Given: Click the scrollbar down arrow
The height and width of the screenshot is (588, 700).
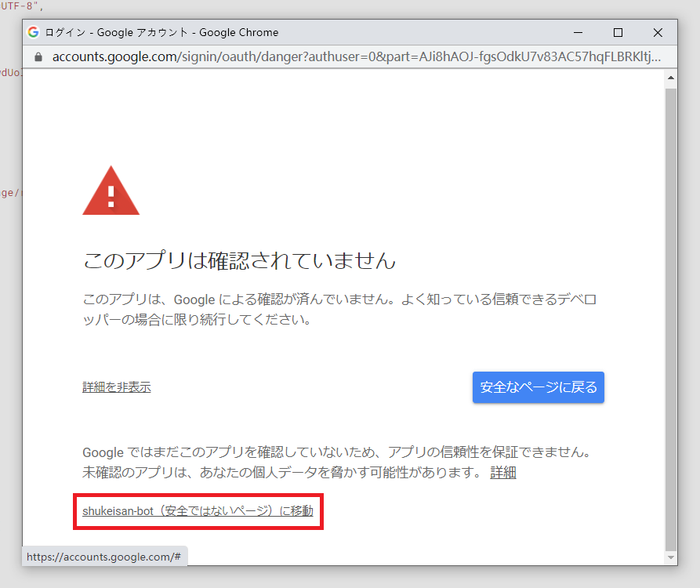Looking at the screenshot, I should (x=670, y=557).
